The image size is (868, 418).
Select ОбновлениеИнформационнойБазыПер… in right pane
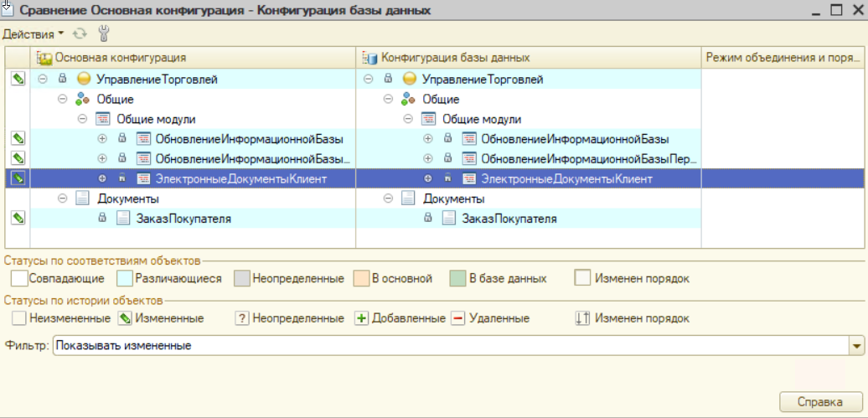(589, 158)
